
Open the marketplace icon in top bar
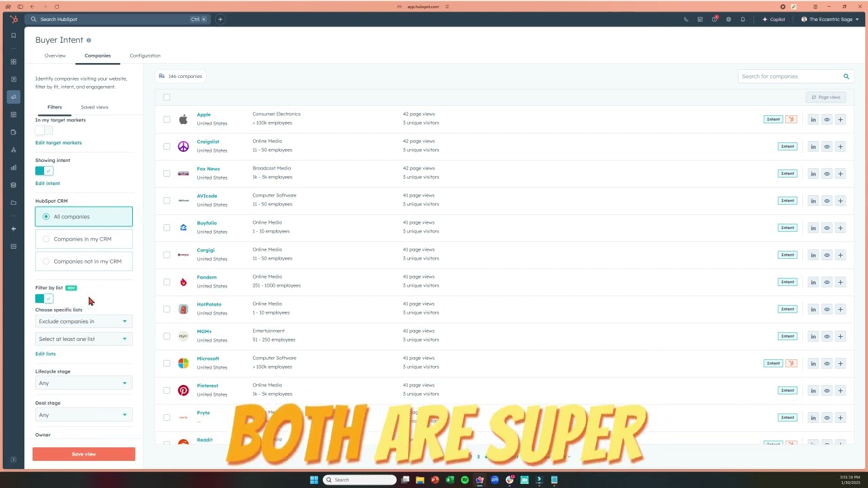(x=700, y=20)
